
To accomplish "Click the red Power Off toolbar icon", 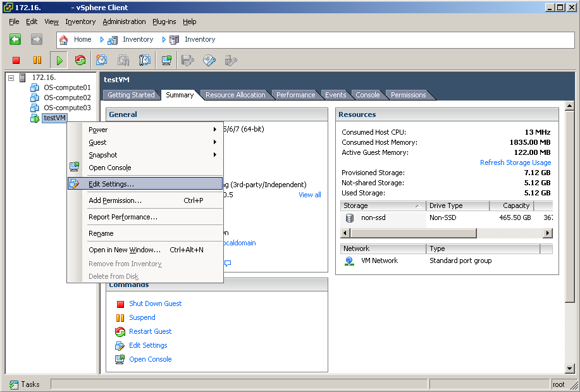I will pyautogui.click(x=16, y=60).
